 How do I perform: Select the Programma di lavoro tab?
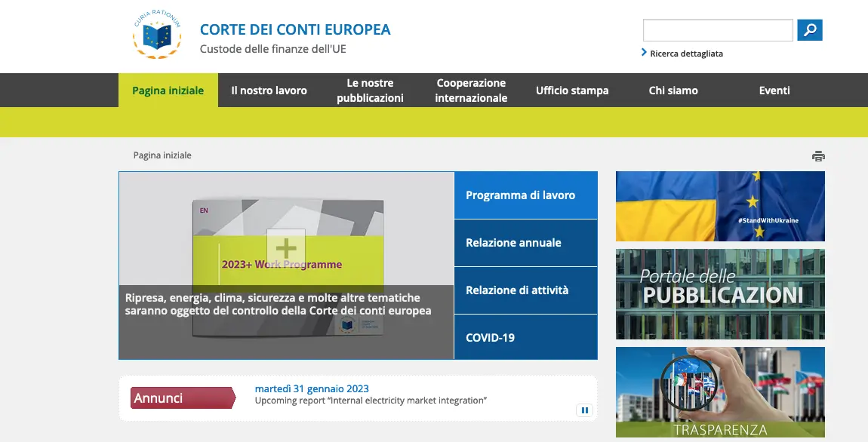[x=525, y=195]
